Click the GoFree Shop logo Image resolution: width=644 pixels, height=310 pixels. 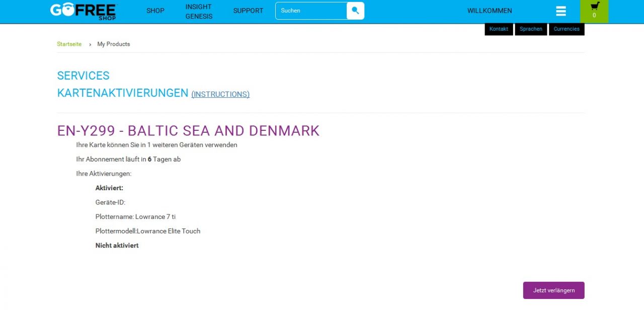(x=83, y=11)
